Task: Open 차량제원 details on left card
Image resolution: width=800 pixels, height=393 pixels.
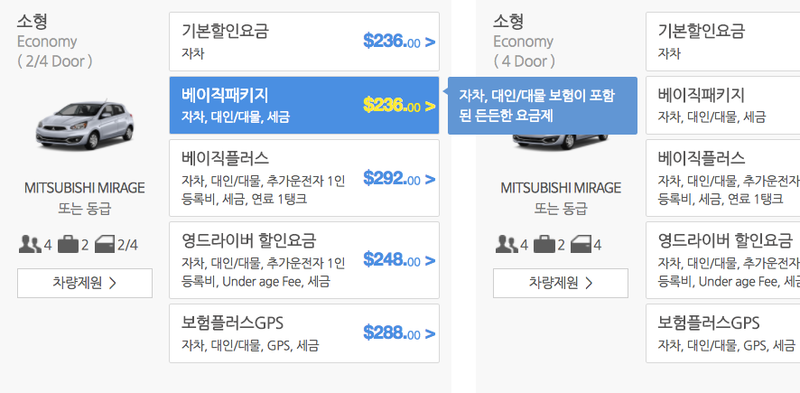Action: (x=85, y=283)
